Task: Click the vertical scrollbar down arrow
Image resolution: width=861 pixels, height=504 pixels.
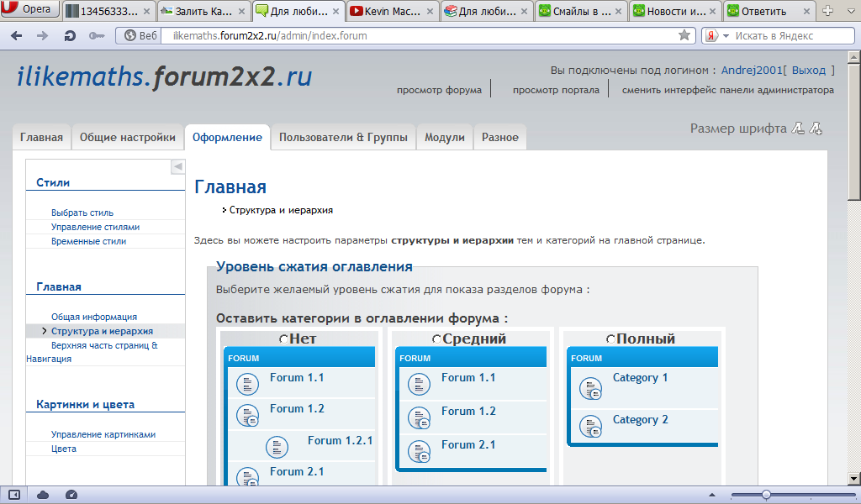Action: click(854, 479)
